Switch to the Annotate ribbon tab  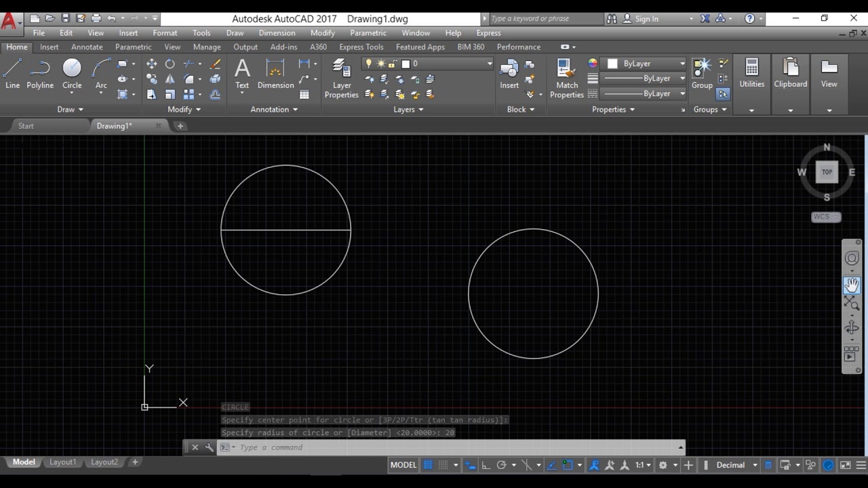[87, 47]
